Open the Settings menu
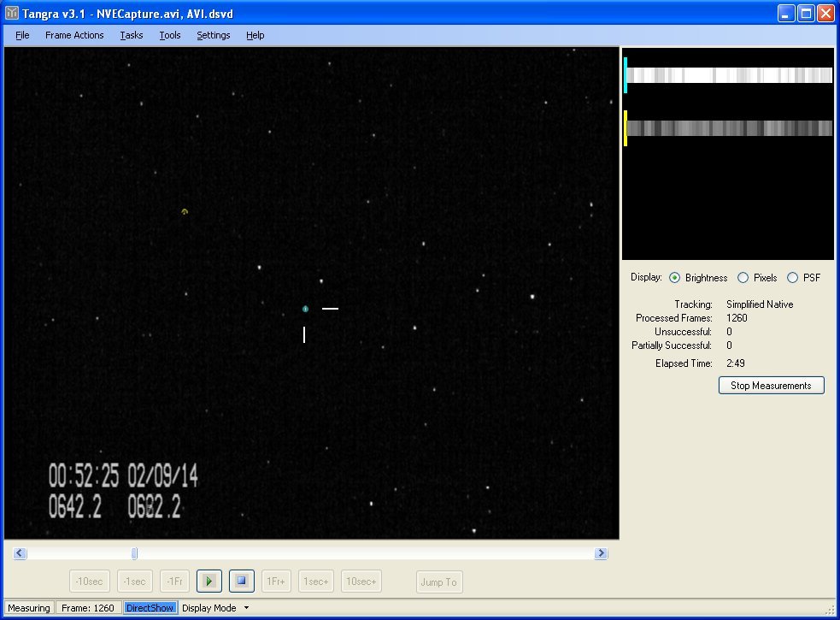Viewport: 840px width, 620px height. coord(213,35)
